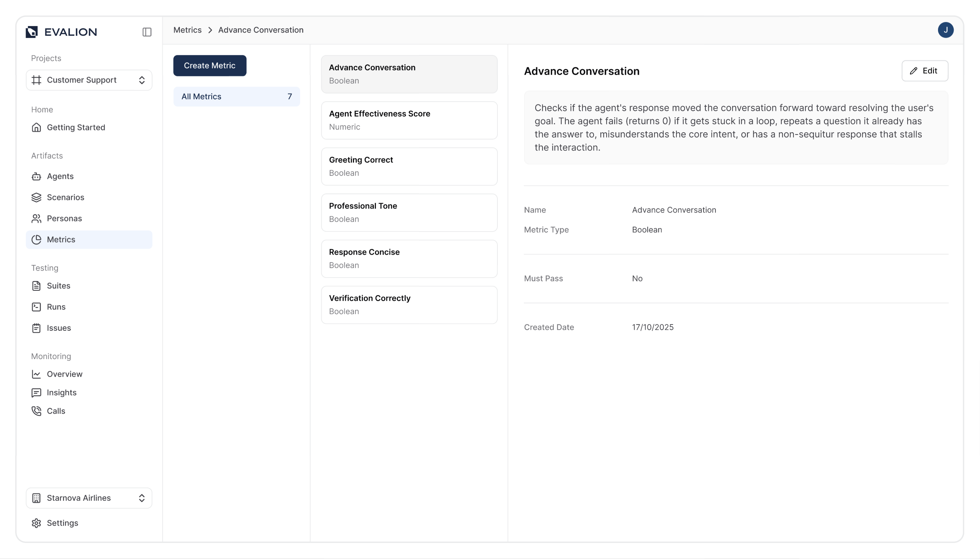Expand the Customer Support project dropdown
The height and width of the screenshot is (559, 980).
pos(89,80)
